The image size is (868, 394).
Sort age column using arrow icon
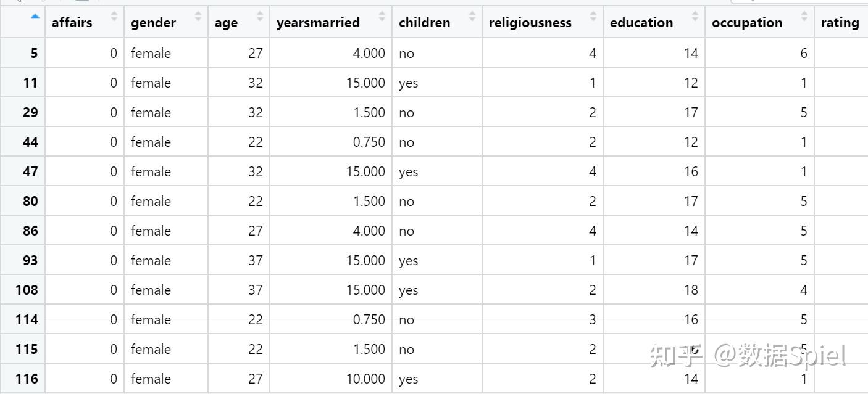point(260,16)
